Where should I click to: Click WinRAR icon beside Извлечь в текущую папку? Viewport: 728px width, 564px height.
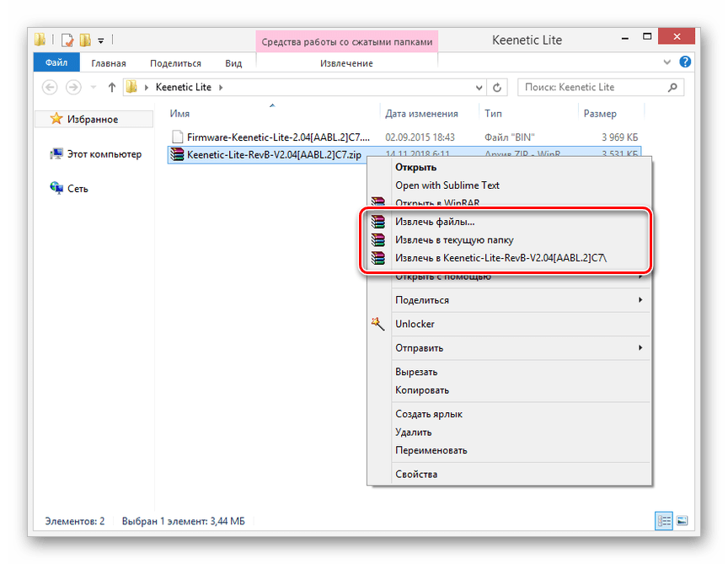(x=378, y=239)
